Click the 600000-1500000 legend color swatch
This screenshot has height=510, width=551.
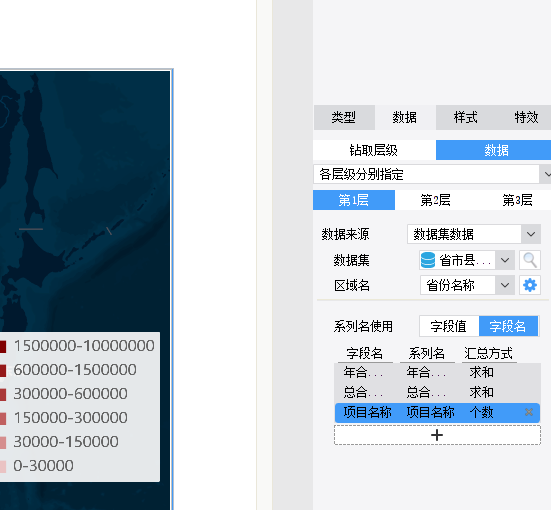(3, 370)
